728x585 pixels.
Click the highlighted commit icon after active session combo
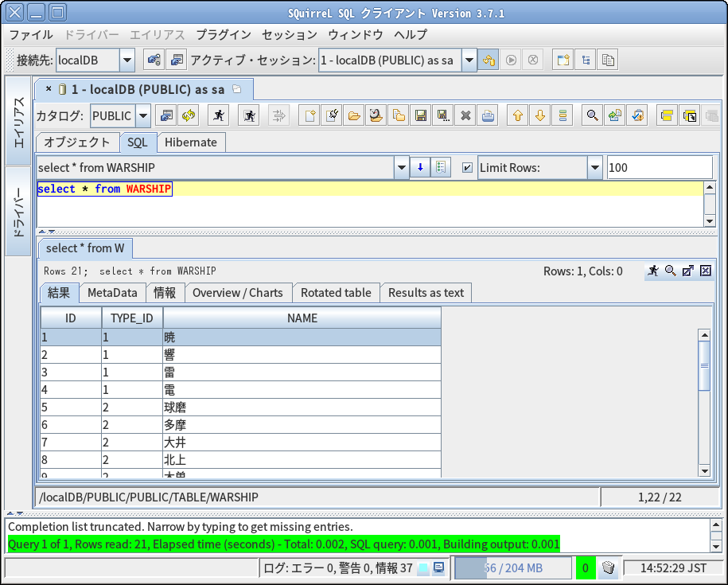click(489, 60)
